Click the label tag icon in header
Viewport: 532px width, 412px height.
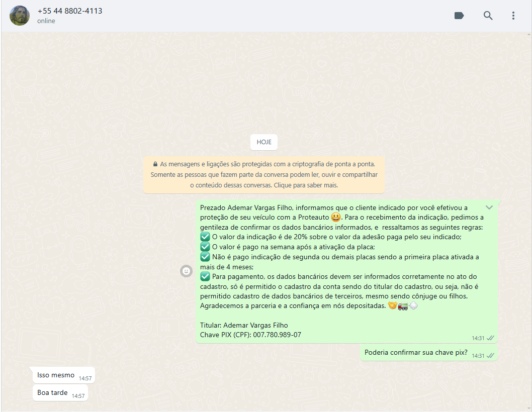(x=459, y=16)
